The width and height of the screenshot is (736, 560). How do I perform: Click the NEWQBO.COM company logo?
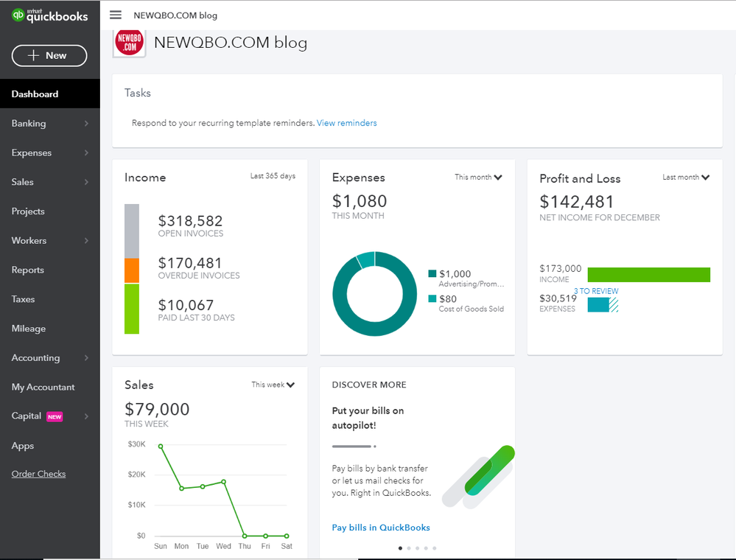[x=129, y=43]
